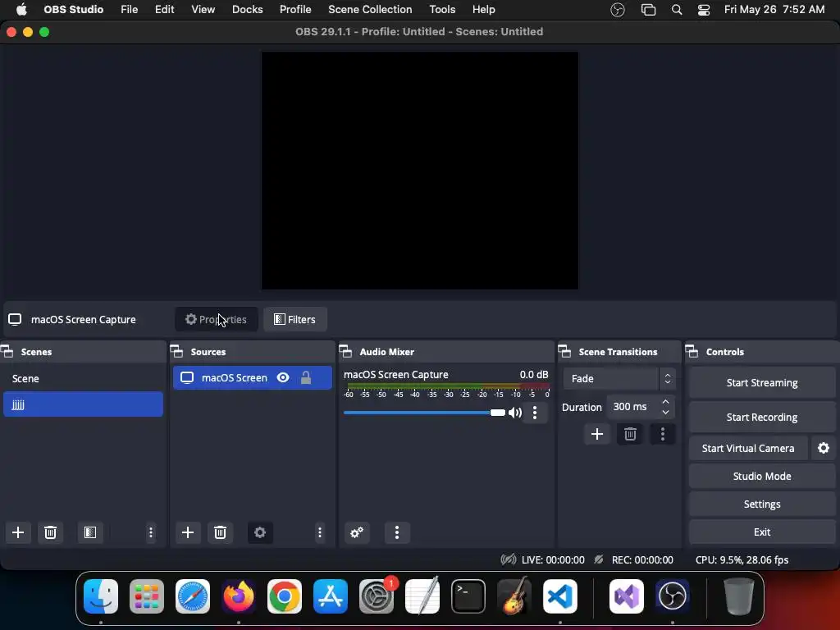840x630 pixels.
Task: Click REC 00:00:00 status indicator
Action: [634, 559]
